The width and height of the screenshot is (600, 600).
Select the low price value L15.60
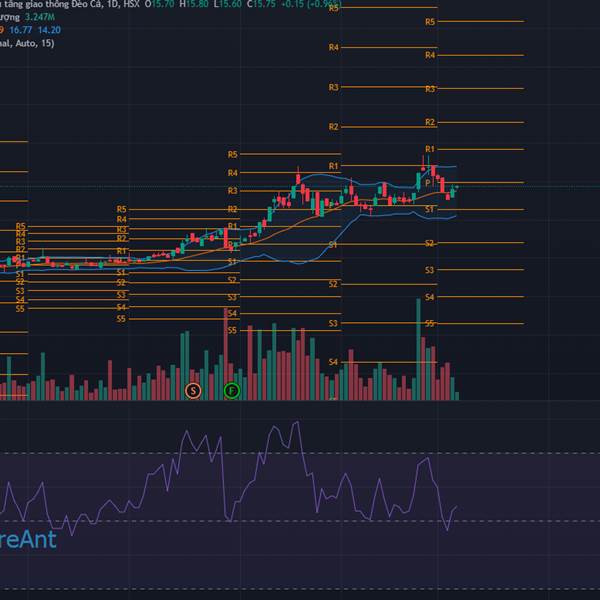tap(228, 5)
